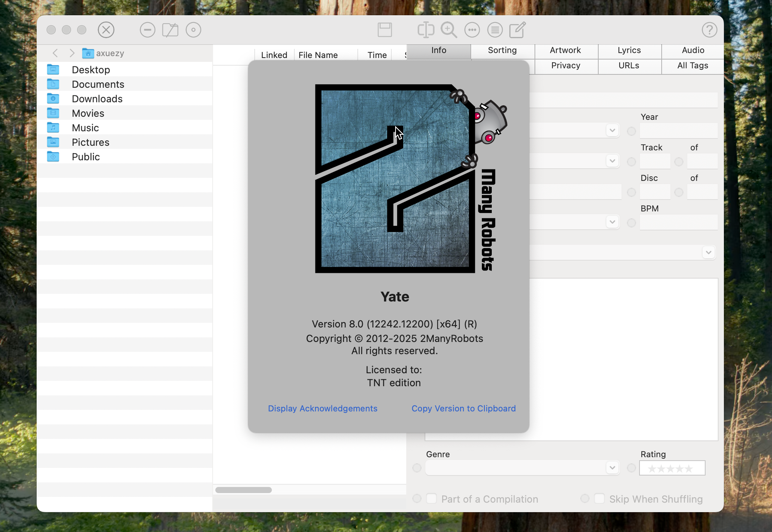772x532 pixels.
Task: Click the save floppy toolbar icon
Action: [385, 30]
